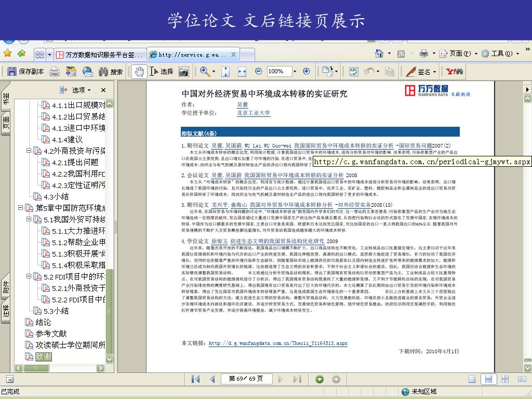Click the fit width icon

coord(242,71)
